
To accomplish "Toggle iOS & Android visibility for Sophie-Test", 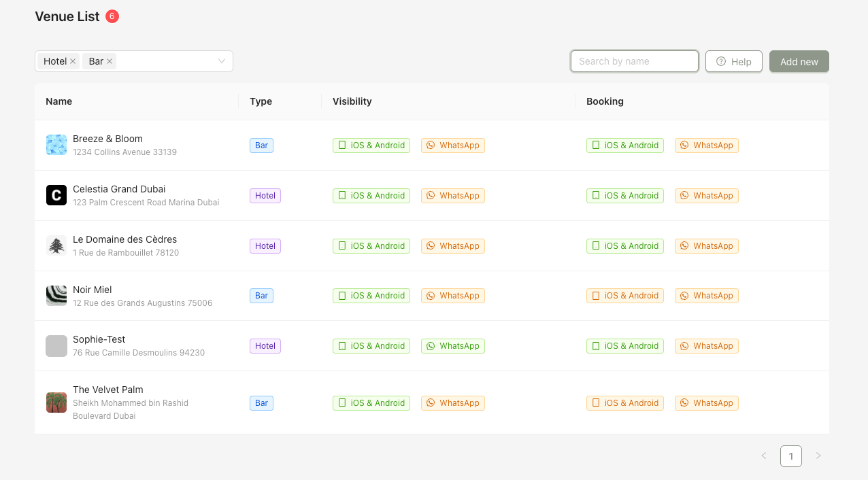I will (x=371, y=346).
